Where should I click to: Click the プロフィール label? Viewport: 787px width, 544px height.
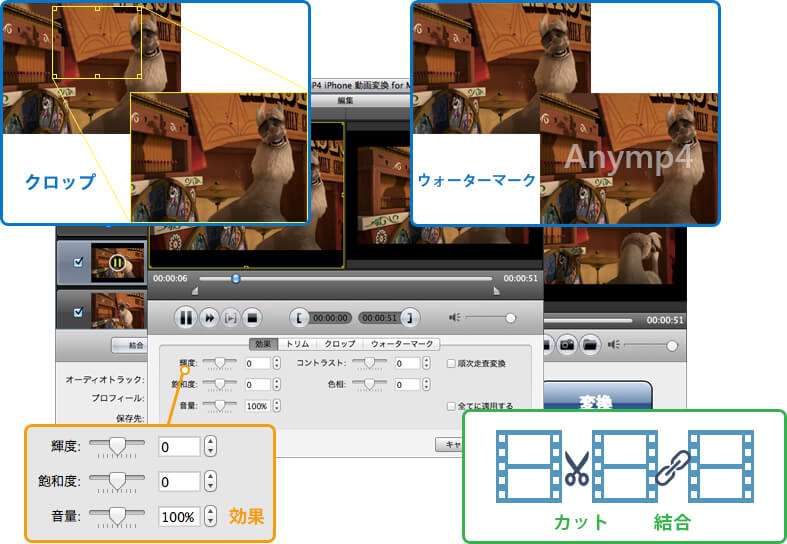point(118,398)
